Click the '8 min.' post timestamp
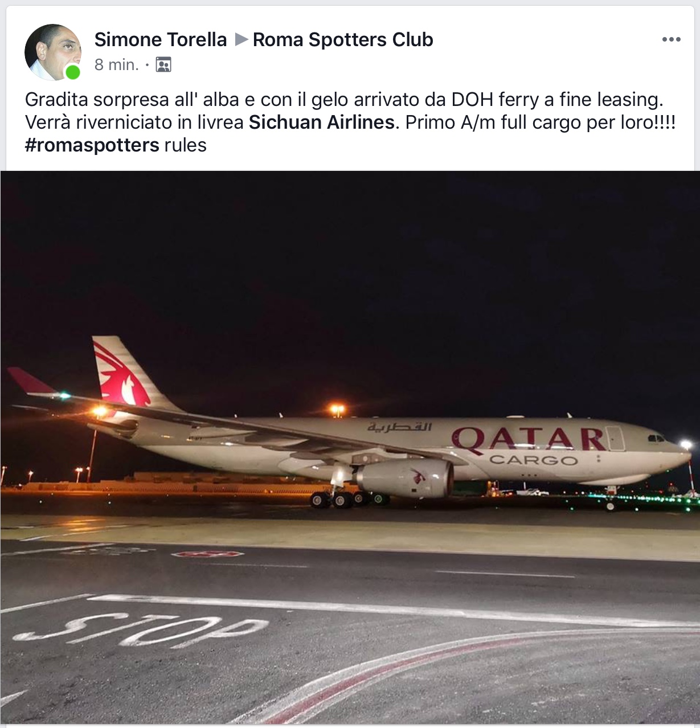700x728 pixels. [x=117, y=65]
